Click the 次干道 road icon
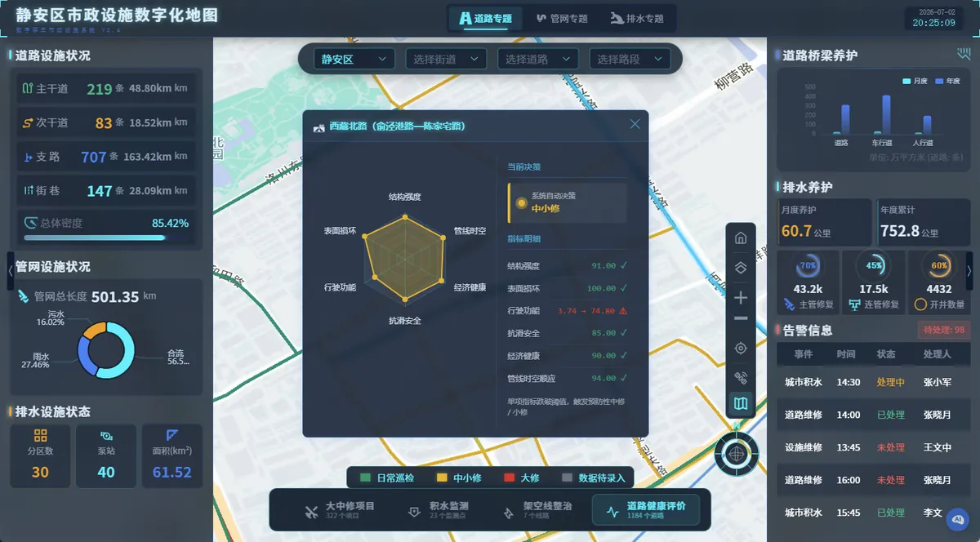Viewport: 980px width, 542px height. [x=28, y=122]
